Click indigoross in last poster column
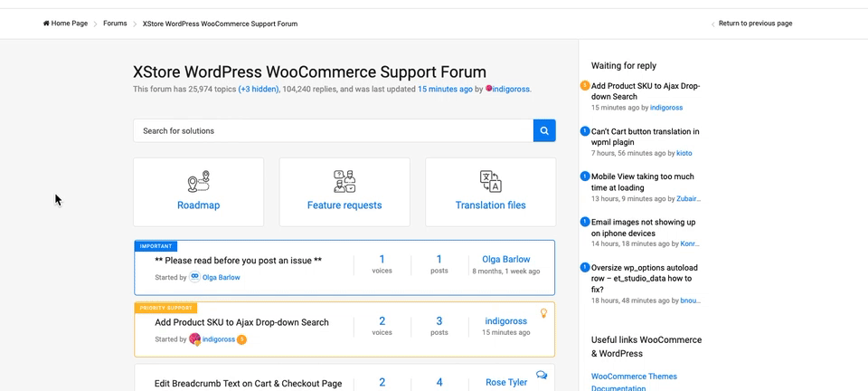868x391 pixels. [506, 321]
